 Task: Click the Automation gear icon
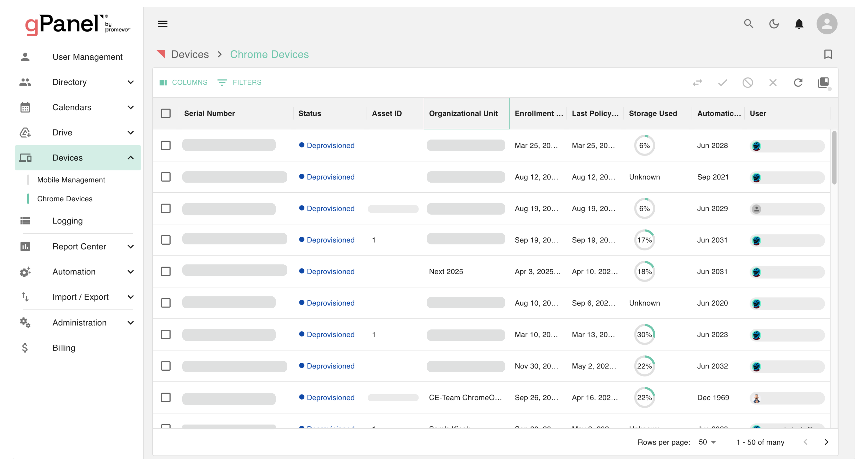pyautogui.click(x=25, y=272)
